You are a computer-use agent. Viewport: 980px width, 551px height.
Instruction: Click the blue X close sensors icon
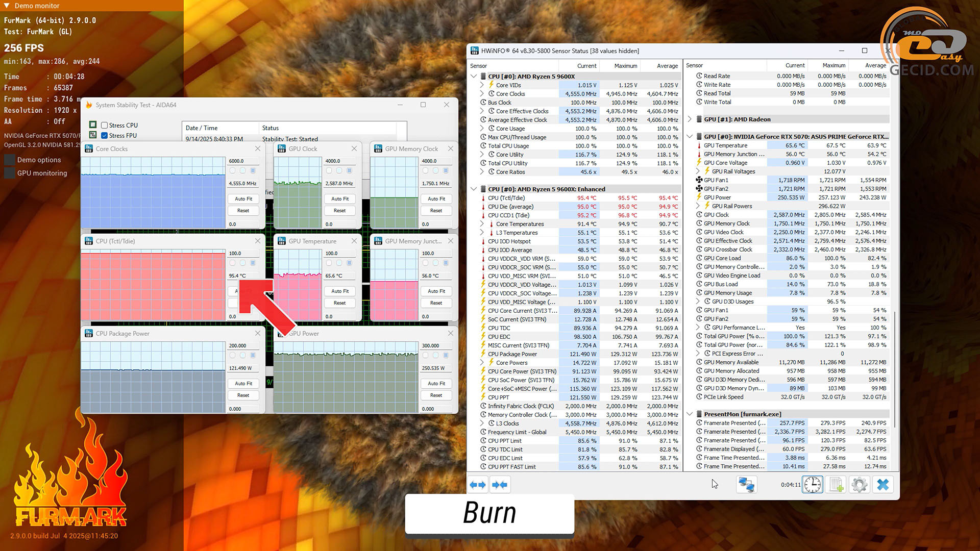tap(883, 485)
